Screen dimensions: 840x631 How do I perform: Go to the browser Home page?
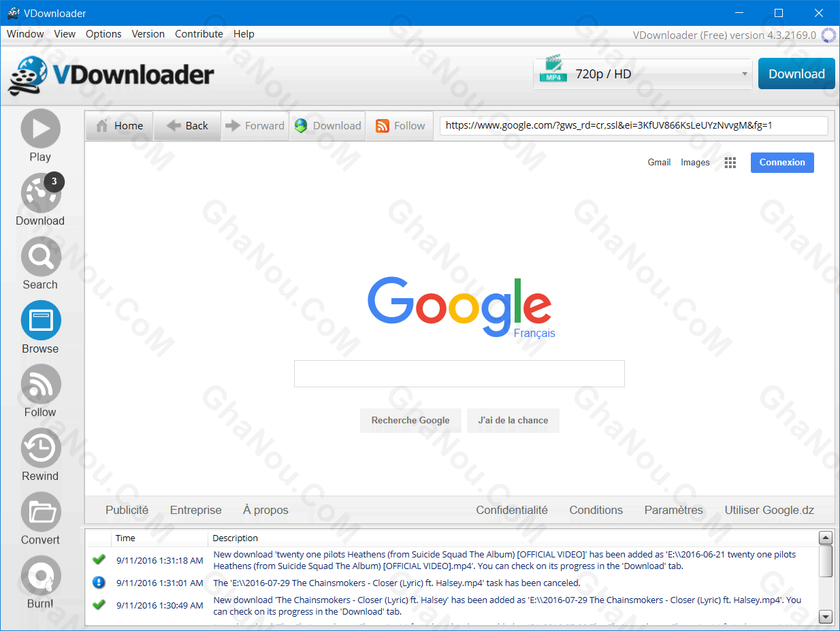pos(119,126)
